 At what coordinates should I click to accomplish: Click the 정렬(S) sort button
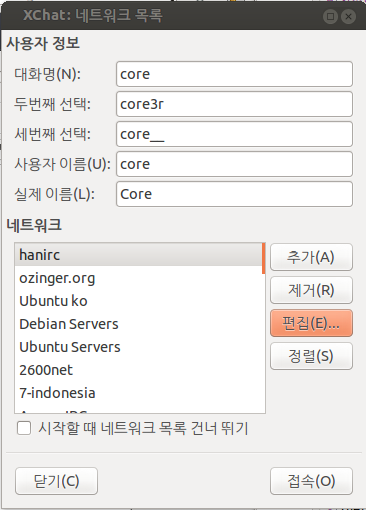point(311,356)
